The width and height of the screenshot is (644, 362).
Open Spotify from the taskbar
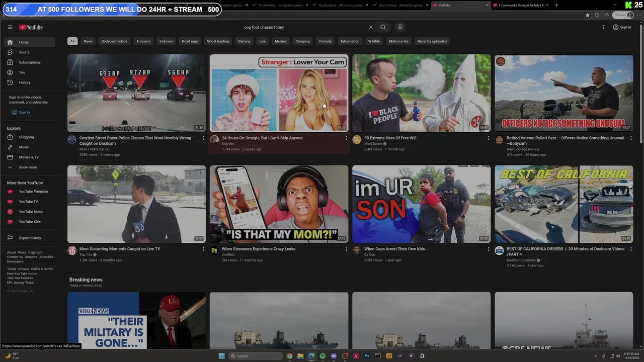pos(323,356)
